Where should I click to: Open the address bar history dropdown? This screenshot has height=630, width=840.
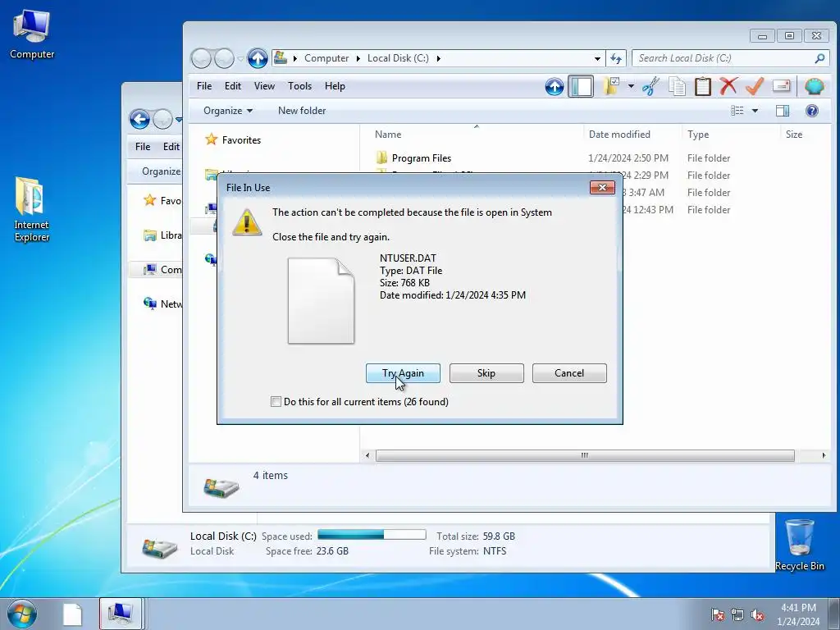coord(597,58)
